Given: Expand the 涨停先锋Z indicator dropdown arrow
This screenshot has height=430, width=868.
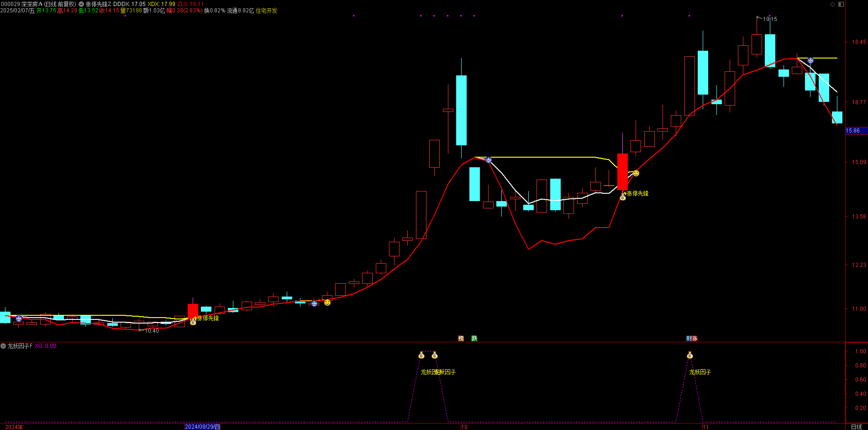Looking at the screenshot, I should tap(81, 4).
